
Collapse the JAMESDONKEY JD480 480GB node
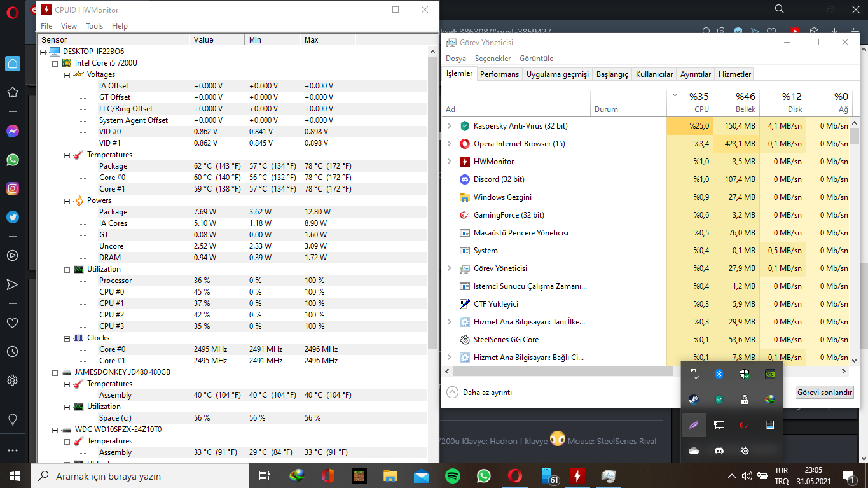tap(55, 372)
